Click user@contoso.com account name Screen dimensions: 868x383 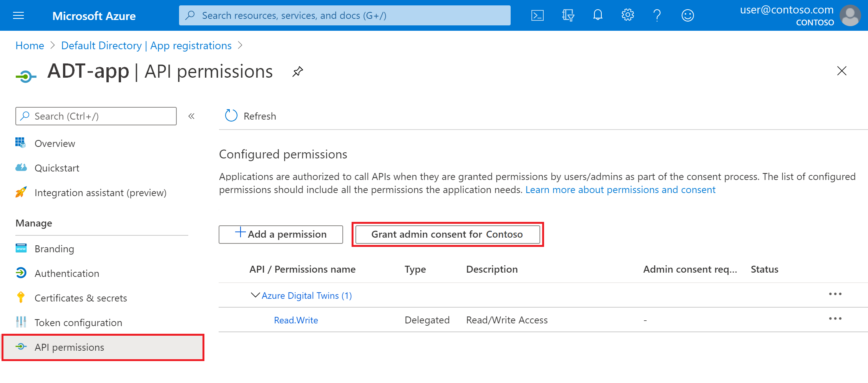[787, 10]
